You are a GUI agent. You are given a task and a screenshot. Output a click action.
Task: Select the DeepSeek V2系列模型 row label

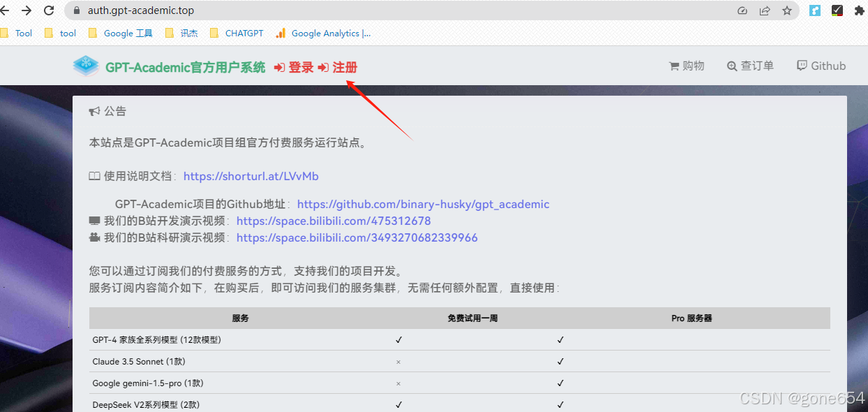point(146,404)
